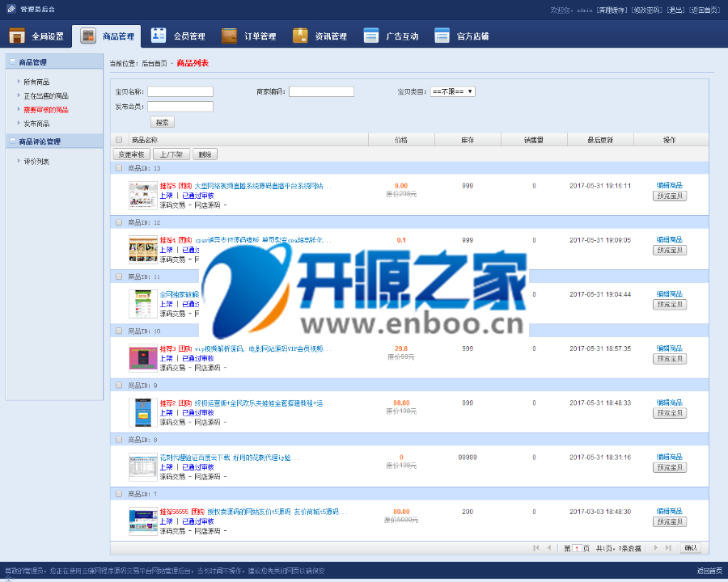Image resolution: width=728 pixels, height=582 pixels.
Task: Click 预览宝贝 for product ID 7
Action: (x=670, y=521)
